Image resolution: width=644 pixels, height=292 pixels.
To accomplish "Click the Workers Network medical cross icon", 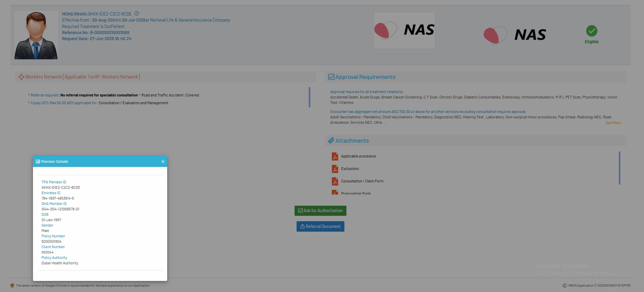I will 21,77.
